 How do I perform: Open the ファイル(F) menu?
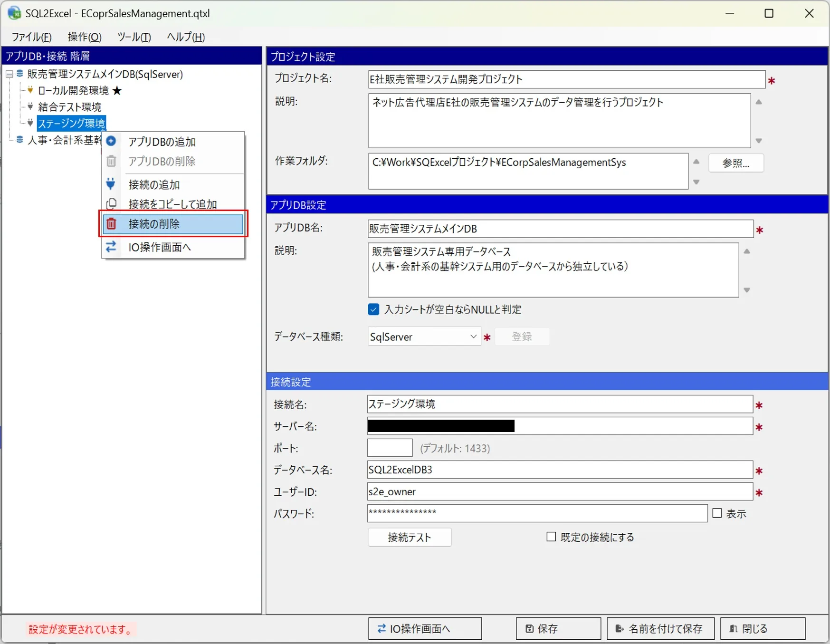pos(31,37)
